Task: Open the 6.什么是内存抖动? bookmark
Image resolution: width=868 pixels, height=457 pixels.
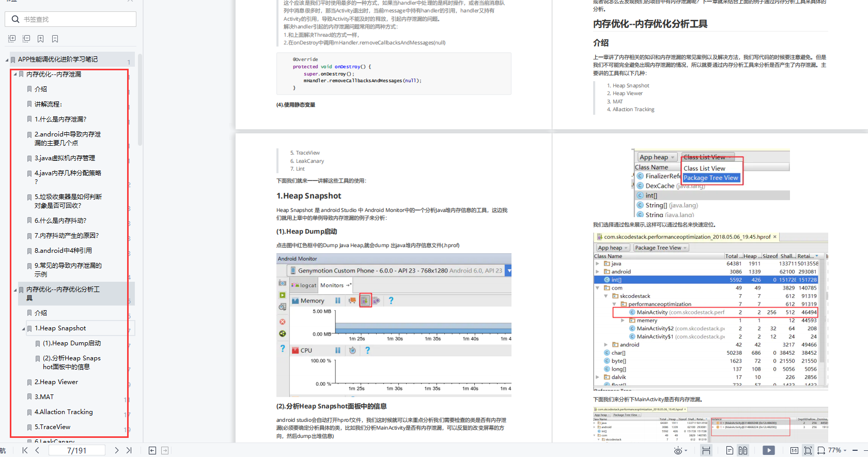Action: click(60, 221)
